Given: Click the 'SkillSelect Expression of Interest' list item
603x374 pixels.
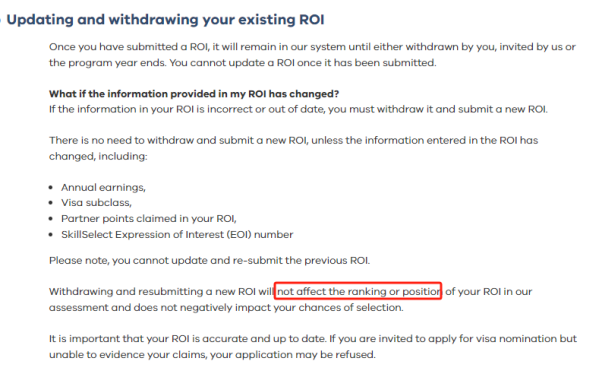Looking at the screenshot, I should point(177,234).
